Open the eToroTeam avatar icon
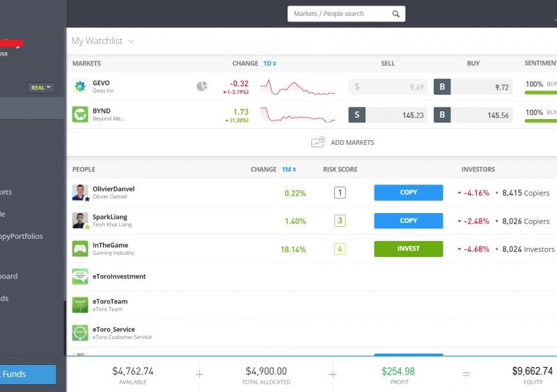The height and width of the screenshot is (392, 557). coord(80,305)
